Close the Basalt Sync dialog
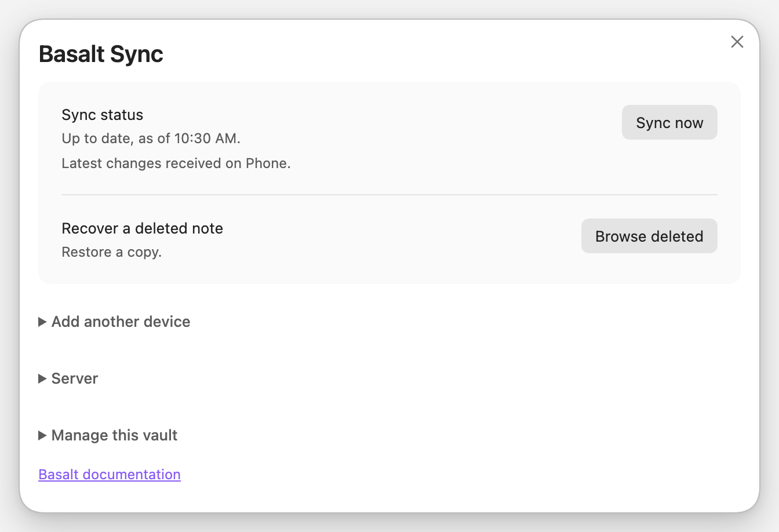 [737, 42]
